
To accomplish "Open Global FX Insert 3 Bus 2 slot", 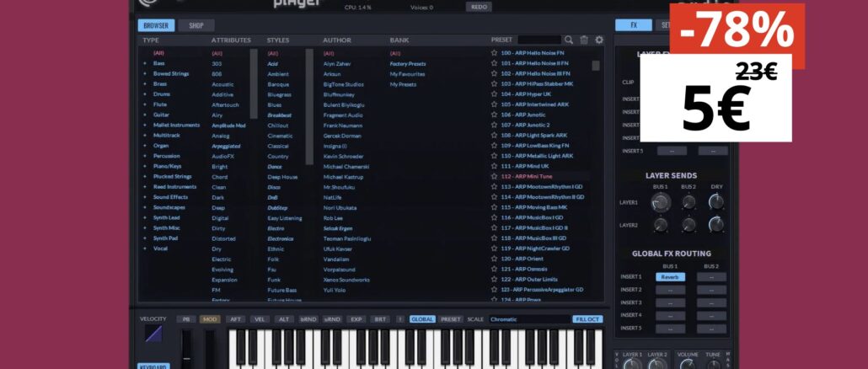I will click(x=711, y=302).
